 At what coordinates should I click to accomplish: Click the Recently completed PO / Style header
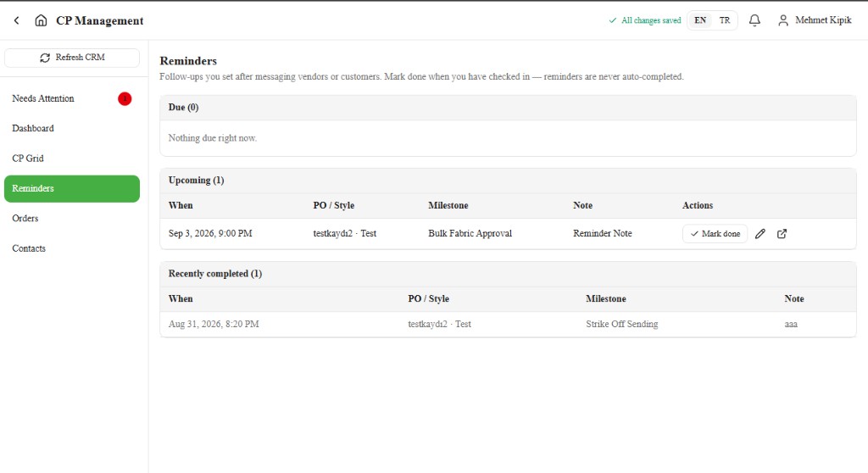pos(428,298)
